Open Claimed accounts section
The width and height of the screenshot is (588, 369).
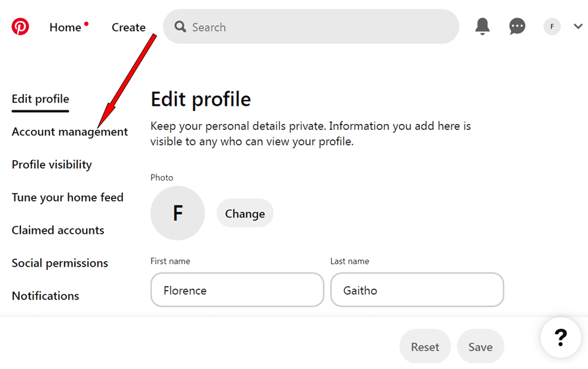pyautogui.click(x=58, y=230)
